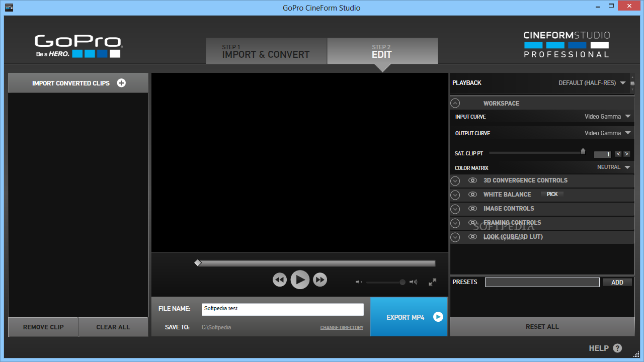
Task: Decrease Sat. Clip Pt with the < button
Action: [x=618, y=154]
